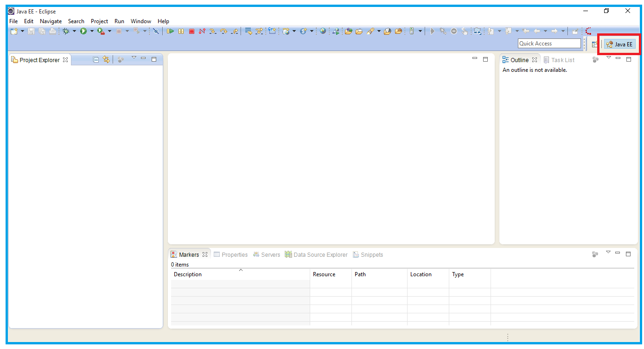Click the Save floppy disk icon

pos(31,31)
